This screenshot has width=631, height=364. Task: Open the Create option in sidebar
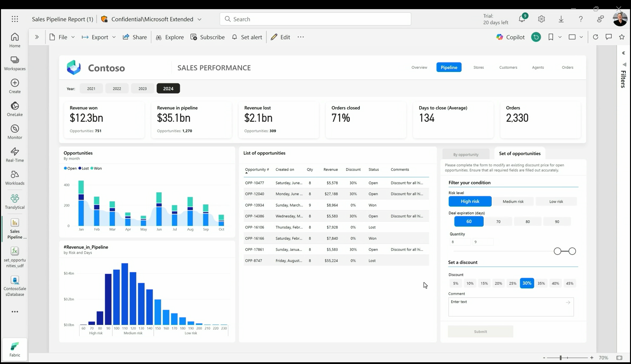pos(15,86)
